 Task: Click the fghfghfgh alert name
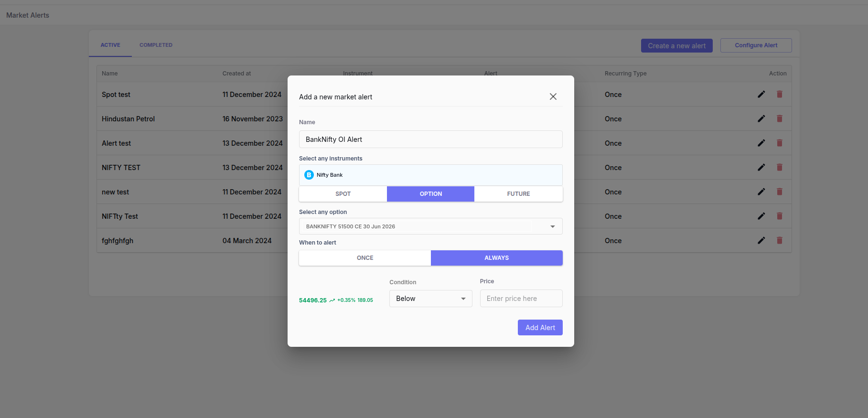(x=118, y=241)
